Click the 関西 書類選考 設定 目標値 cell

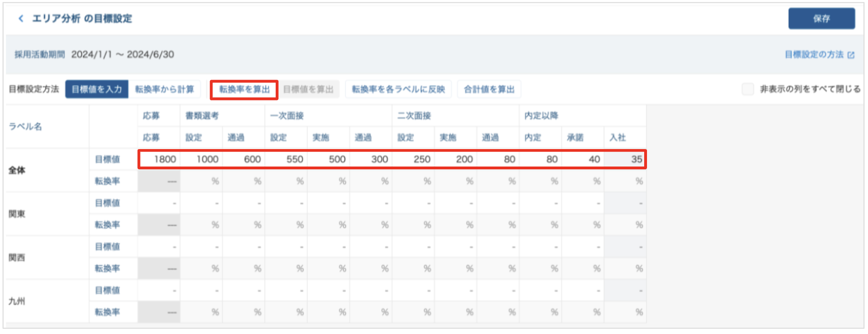[202, 247]
